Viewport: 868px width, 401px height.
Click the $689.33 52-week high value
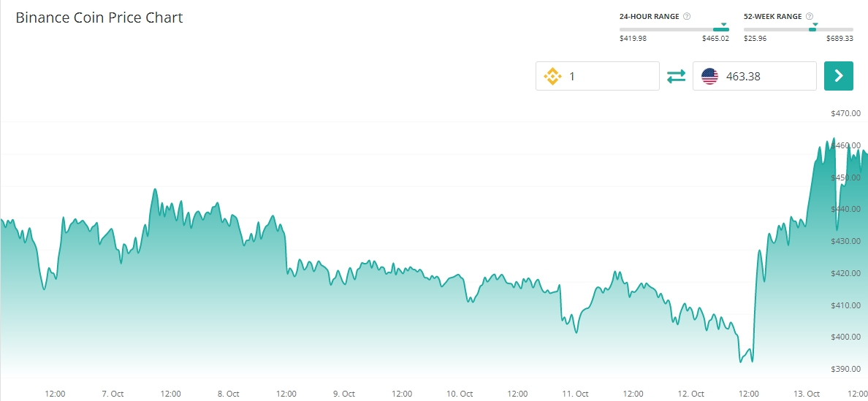tap(840, 39)
